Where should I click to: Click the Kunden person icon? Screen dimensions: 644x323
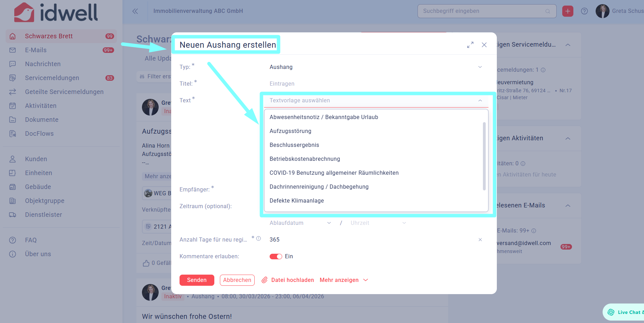click(x=13, y=159)
